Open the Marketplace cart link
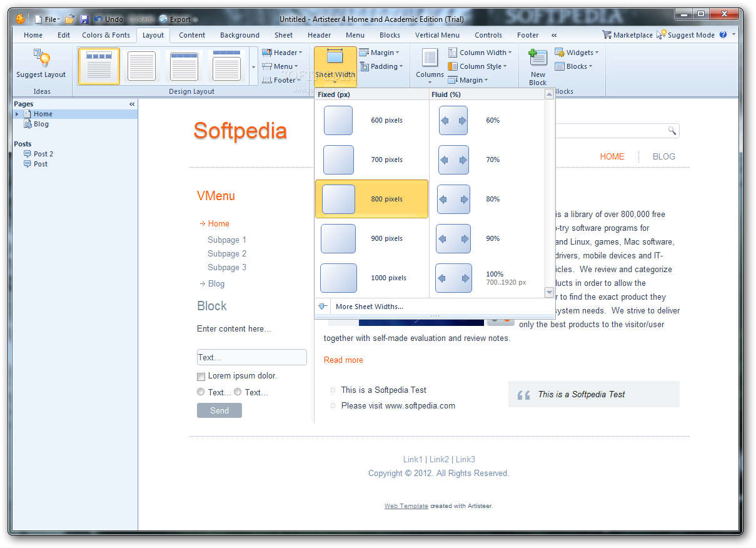 coord(627,35)
